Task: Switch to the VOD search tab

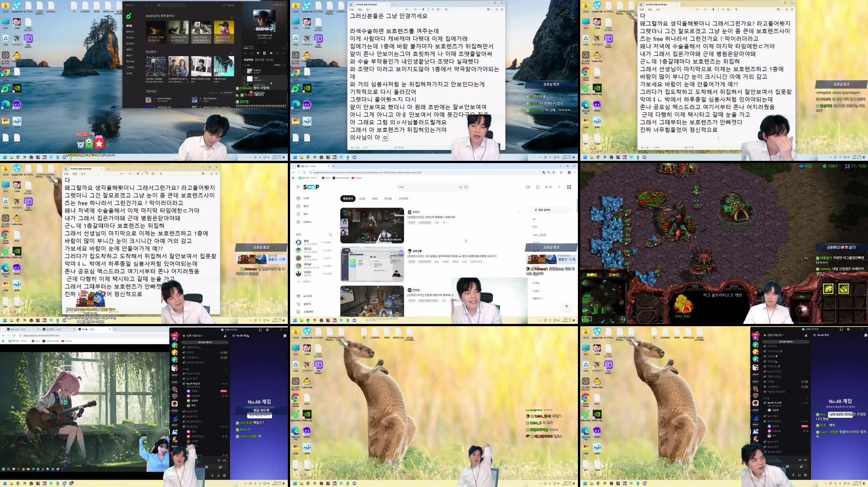Action: coord(374,198)
